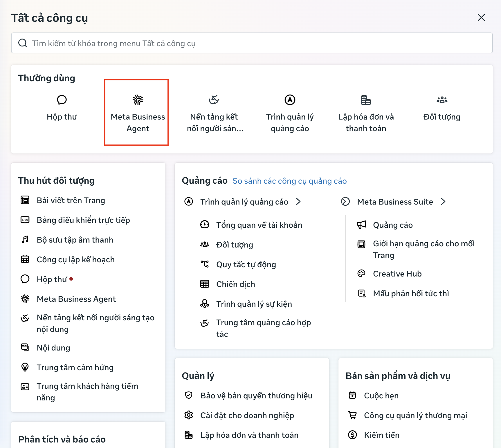
Task: Click the Bảo vệ bản quyền thương hiệu shield icon
Action: point(189,395)
